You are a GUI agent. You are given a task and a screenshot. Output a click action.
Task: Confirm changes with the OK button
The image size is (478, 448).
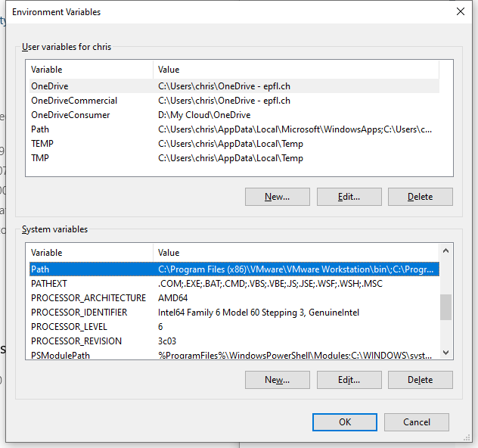click(345, 422)
